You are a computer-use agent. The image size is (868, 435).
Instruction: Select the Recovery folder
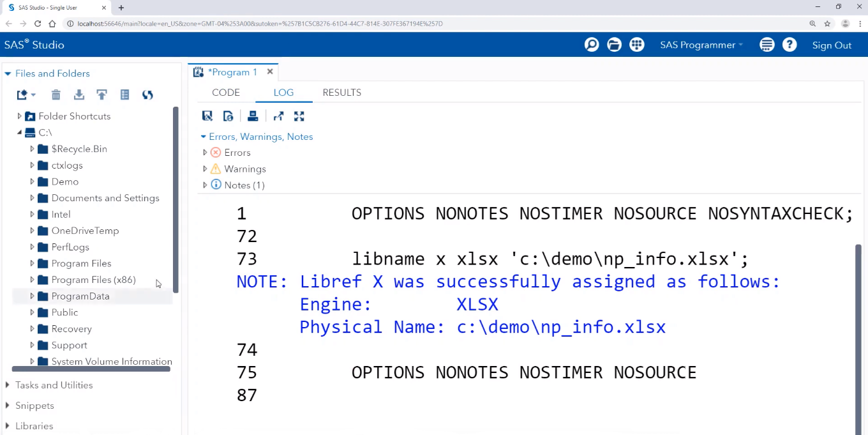71,329
